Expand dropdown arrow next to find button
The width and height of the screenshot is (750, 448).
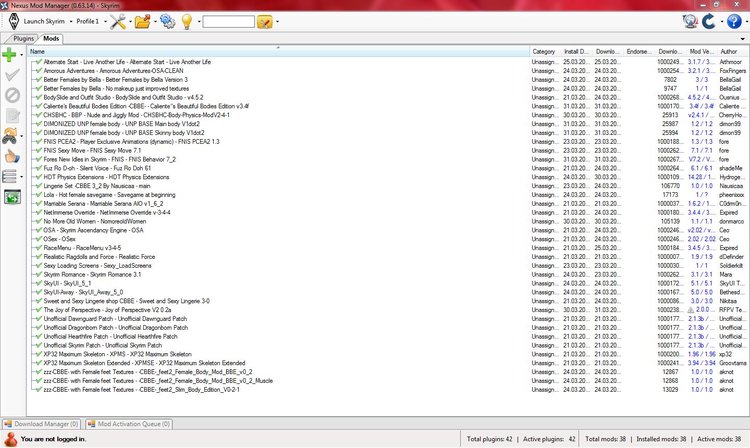pos(277,22)
